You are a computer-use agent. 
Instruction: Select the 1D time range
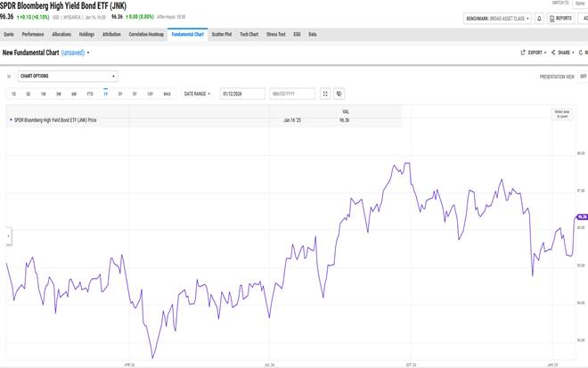(x=13, y=94)
